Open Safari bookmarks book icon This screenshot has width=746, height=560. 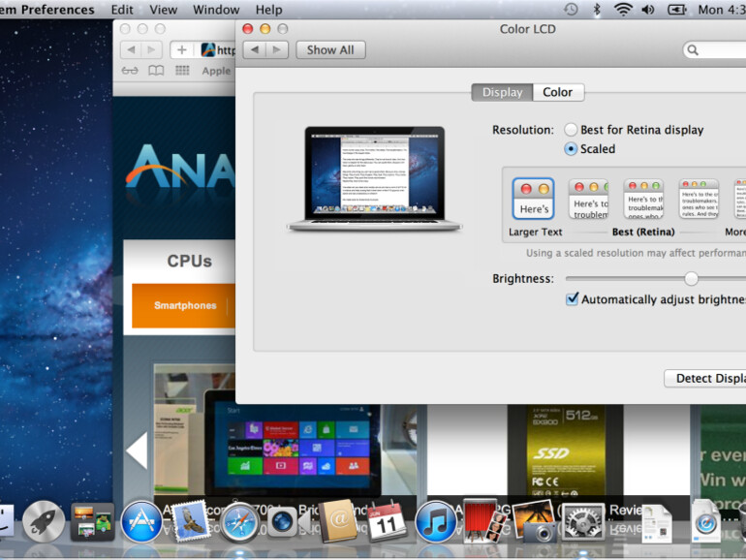pyautogui.click(x=156, y=71)
